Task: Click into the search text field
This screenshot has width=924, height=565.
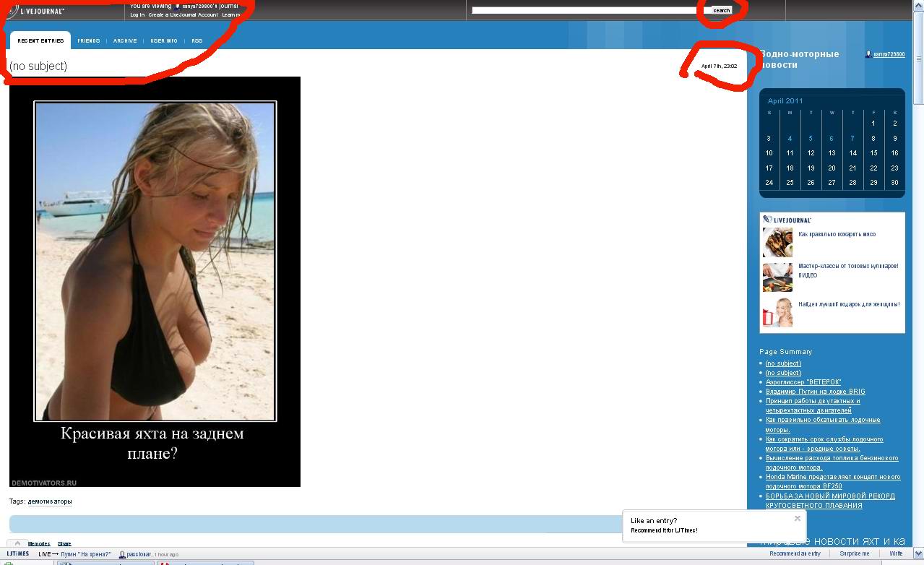Action: (x=584, y=10)
